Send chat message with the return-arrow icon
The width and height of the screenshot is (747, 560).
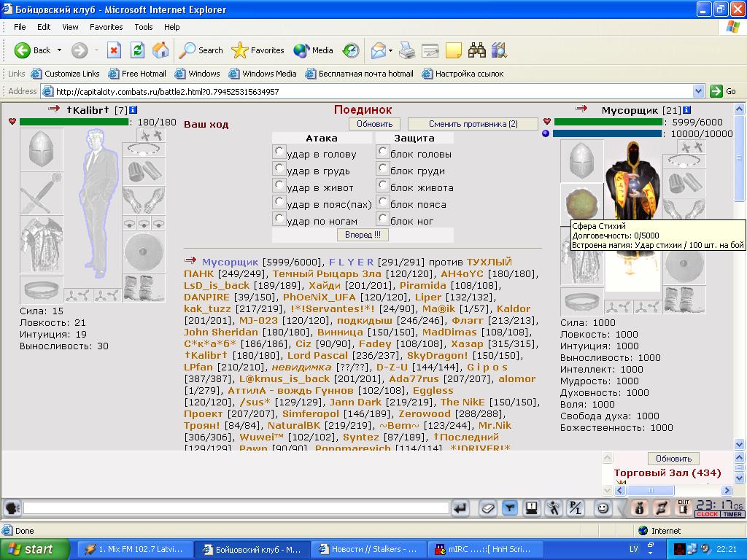pyautogui.click(x=460, y=508)
